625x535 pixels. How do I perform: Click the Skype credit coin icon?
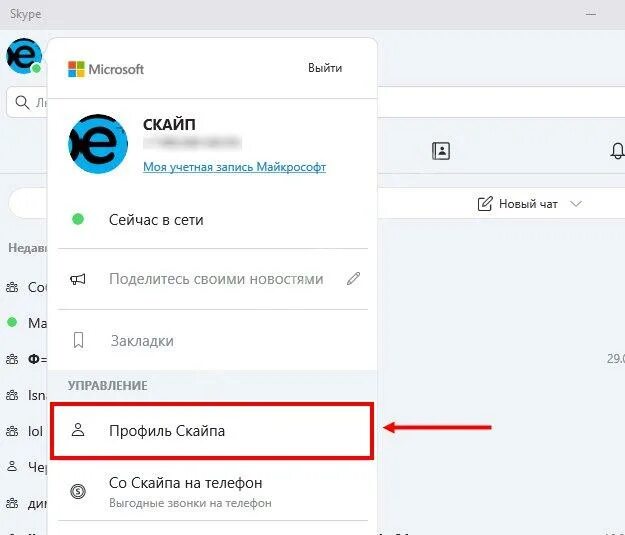(x=78, y=491)
